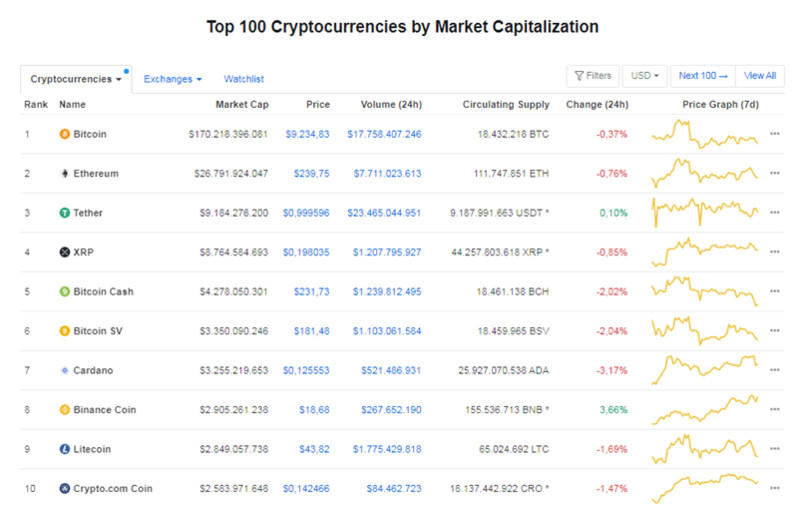Click the XRP logo icon

tap(65, 252)
